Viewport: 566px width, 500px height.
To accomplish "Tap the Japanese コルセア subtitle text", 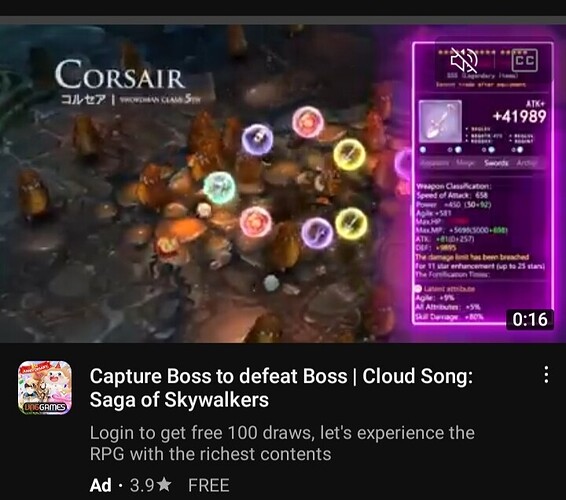I will coord(83,99).
